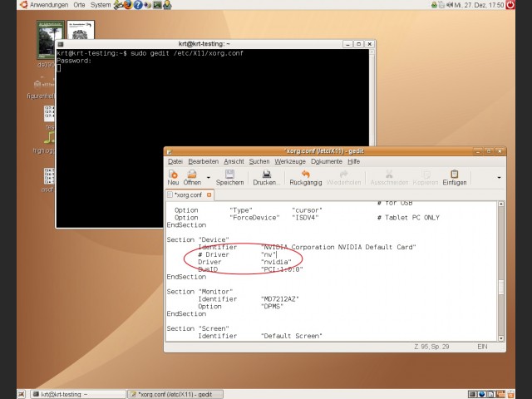The image size is (532, 399).
Task: Switch to krt@krt-testing terminal taskbar button
Action: coord(76,394)
